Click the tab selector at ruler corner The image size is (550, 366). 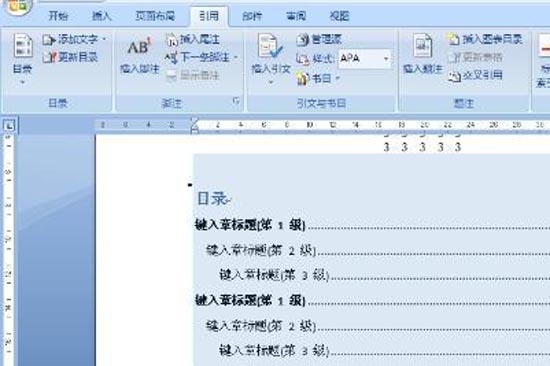tap(9, 125)
